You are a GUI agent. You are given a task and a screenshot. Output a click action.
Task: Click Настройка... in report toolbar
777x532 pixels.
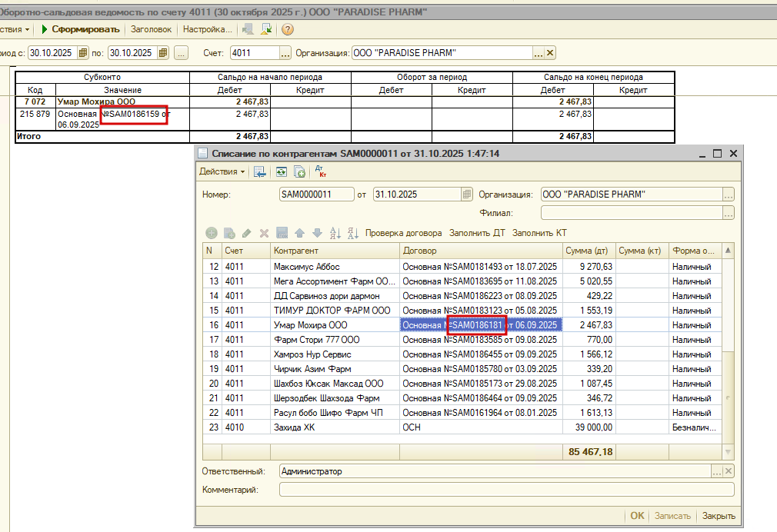[x=207, y=29]
